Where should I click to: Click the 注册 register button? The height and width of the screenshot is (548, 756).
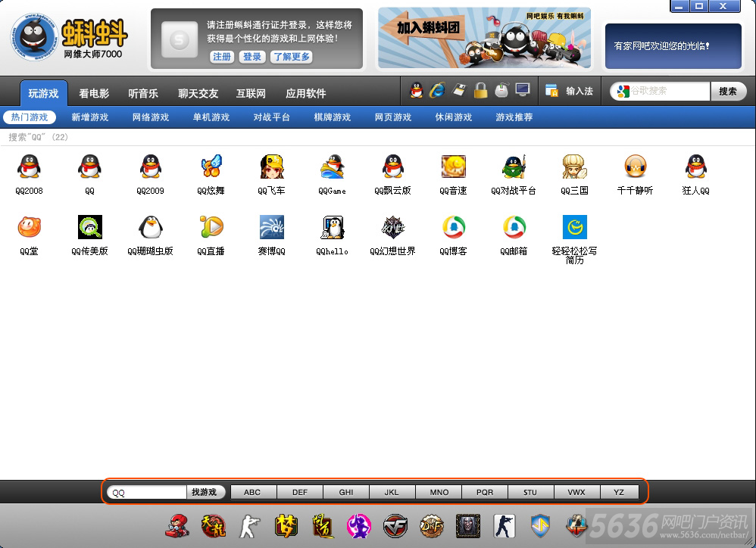tap(222, 57)
